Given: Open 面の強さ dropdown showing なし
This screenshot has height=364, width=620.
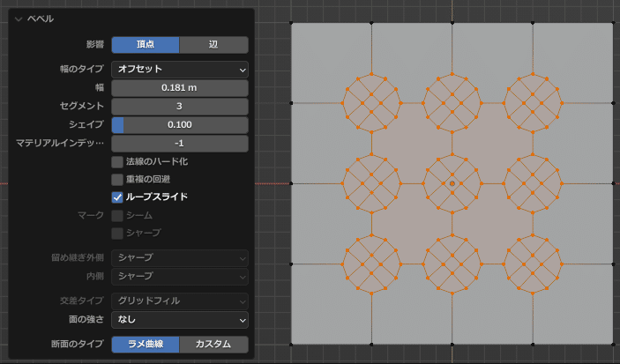Looking at the screenshot, I should click(x=180, y=320).
